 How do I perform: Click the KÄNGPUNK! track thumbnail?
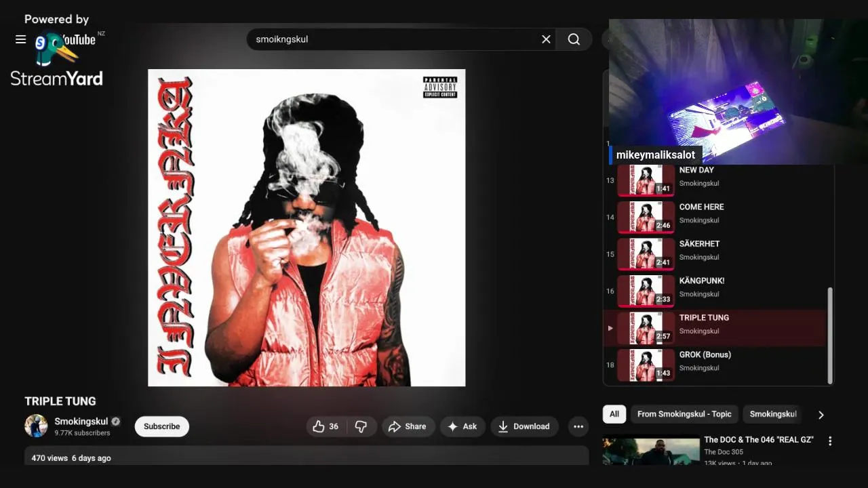pos(646,291)
